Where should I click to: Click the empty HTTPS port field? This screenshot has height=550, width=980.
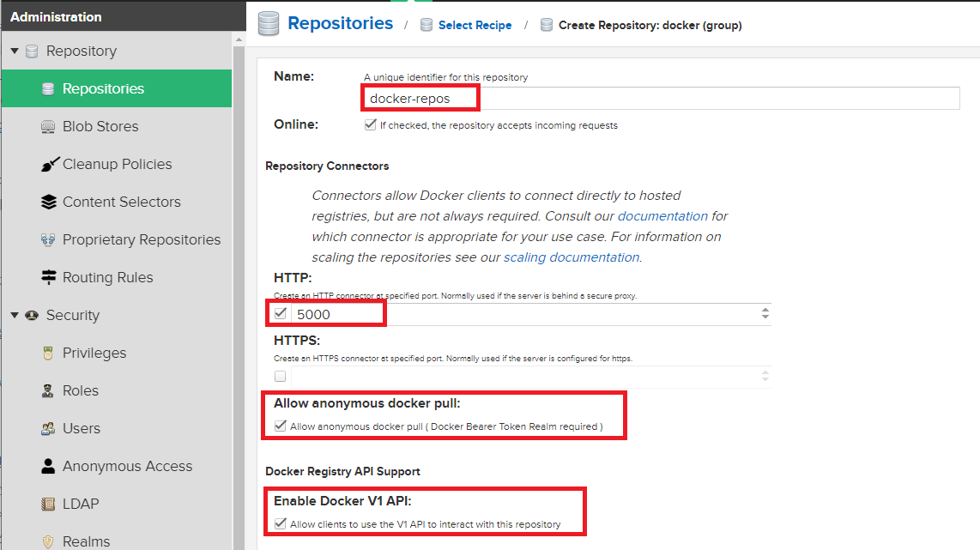coord(523,377)
